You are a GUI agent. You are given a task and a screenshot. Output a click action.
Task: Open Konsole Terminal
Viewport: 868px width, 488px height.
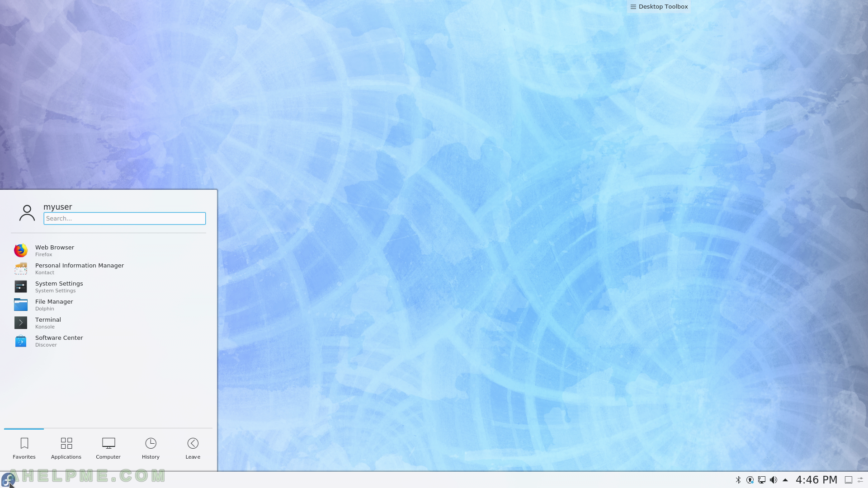108,323
